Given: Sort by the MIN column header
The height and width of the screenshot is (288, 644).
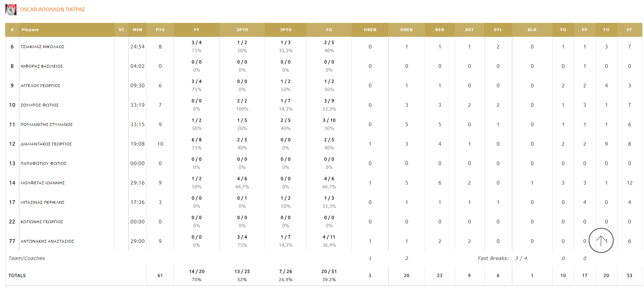Looking at the screenshot, I should point(137,30).
